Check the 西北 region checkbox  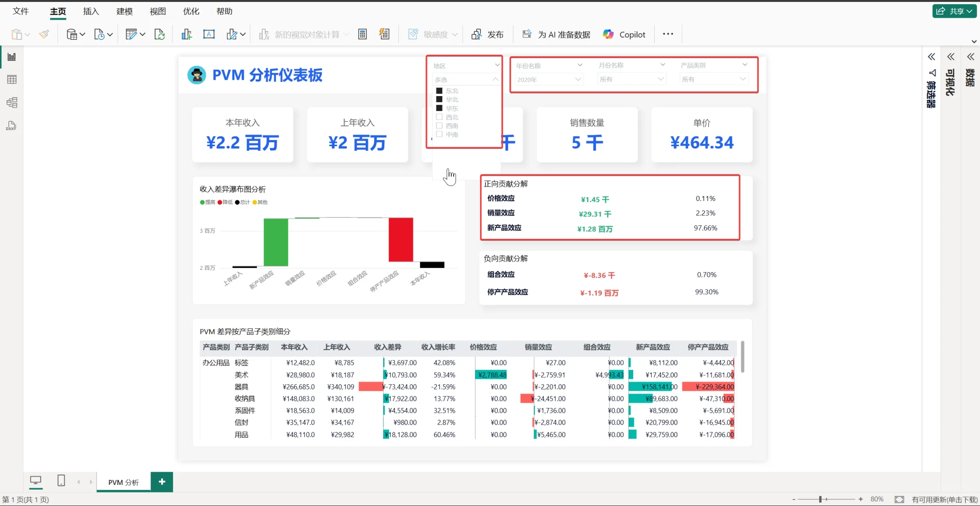coord(440,117)
